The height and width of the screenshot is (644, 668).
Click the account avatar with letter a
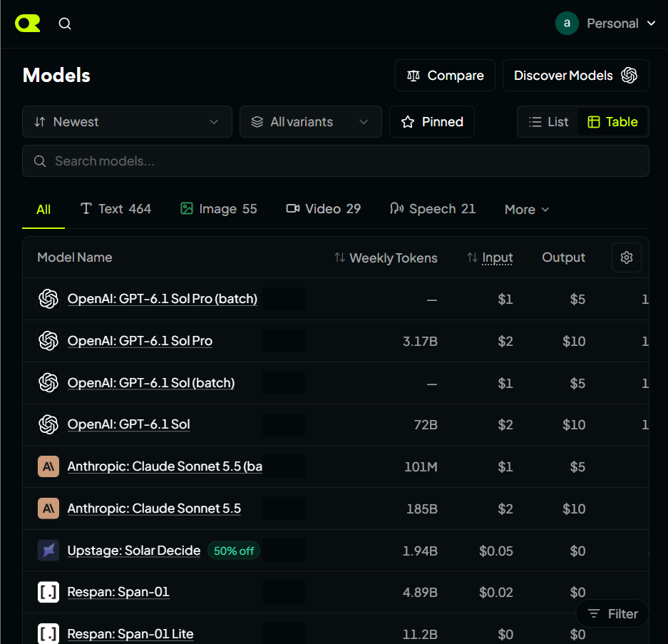(567, 24)
